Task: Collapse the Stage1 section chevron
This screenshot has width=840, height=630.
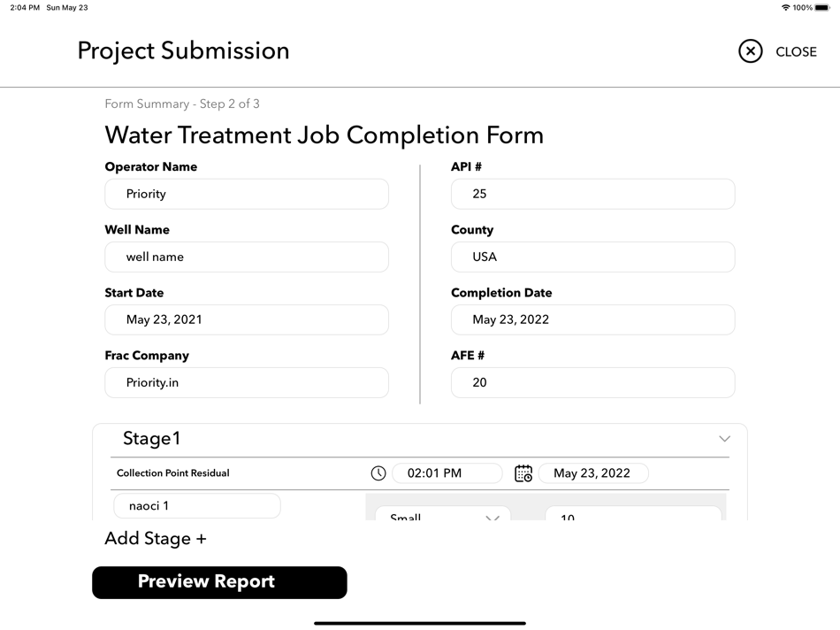Action: [x=724, y=439]
